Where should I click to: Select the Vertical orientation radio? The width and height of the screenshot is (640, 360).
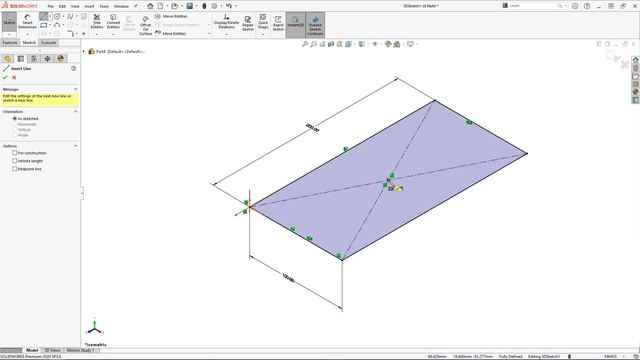point(15,129)
